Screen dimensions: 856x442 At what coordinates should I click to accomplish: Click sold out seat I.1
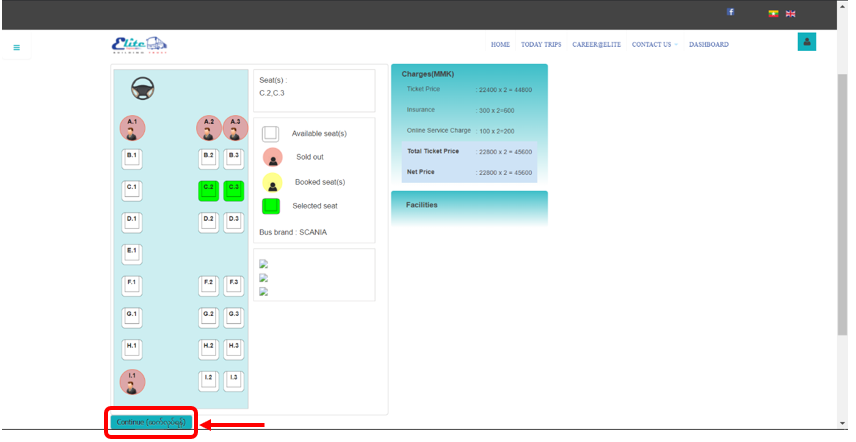tap(132, 382)
